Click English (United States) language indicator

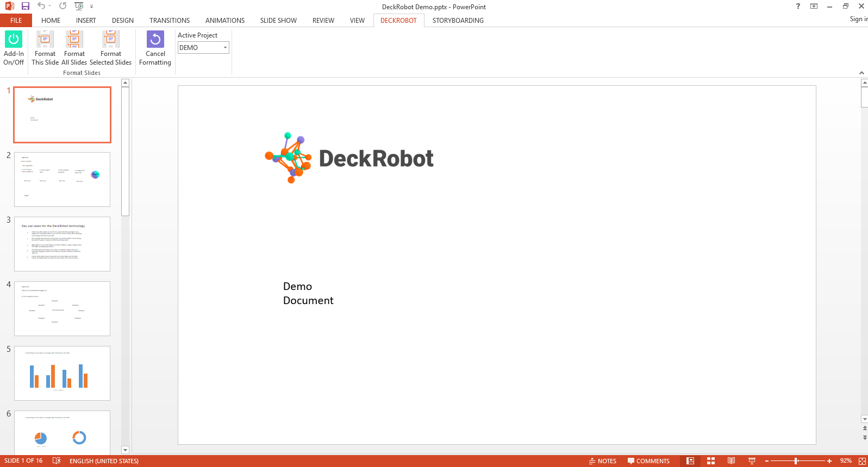point(104,461)
